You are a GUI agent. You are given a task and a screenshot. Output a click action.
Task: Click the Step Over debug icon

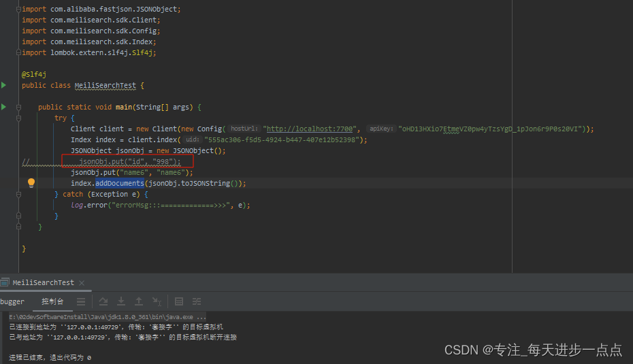pos(103,301)
